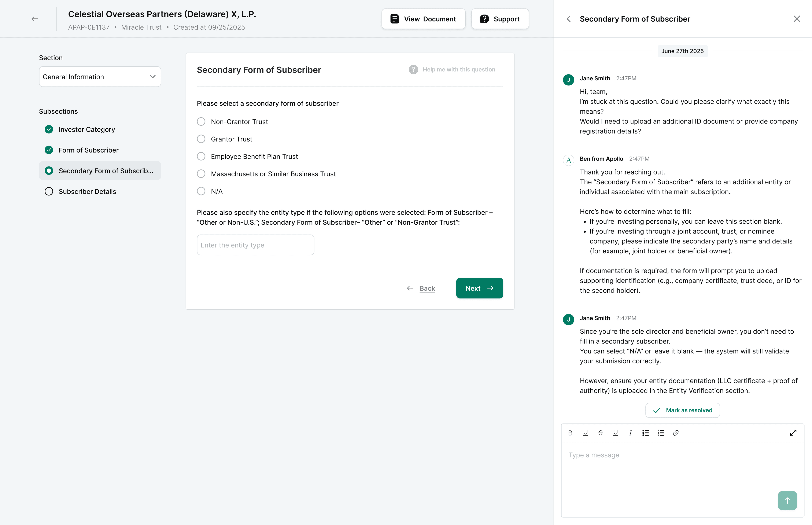Click the Italic formatting icon
This screenshot has height=525, width=812.
[630, 433]
